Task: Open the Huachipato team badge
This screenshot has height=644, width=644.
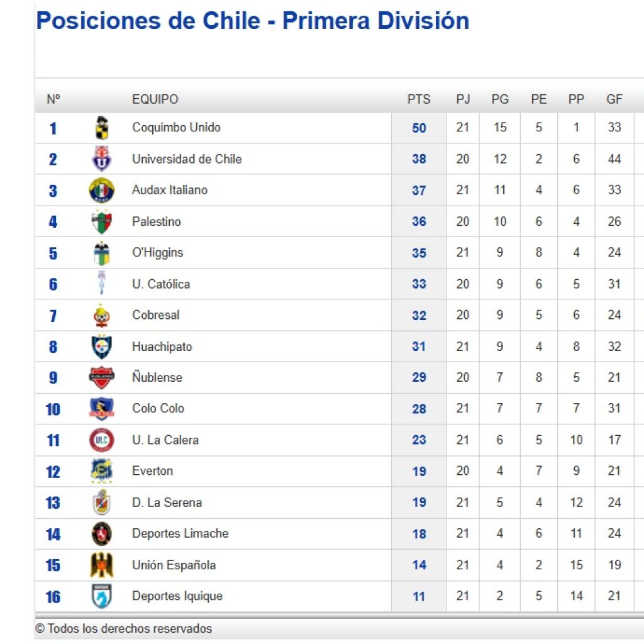Action: pyautogui.click(x=102, y=347)
